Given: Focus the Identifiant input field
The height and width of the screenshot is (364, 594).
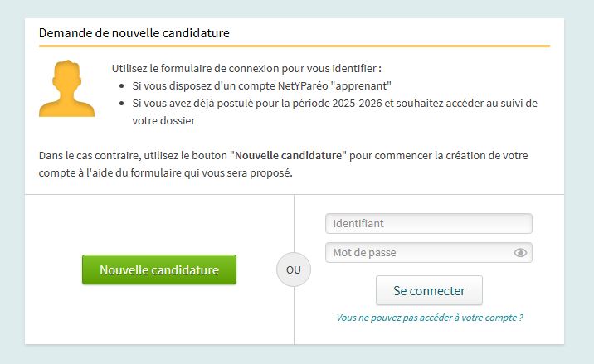Looking at the screenshot, I should [x=428, y=224].
